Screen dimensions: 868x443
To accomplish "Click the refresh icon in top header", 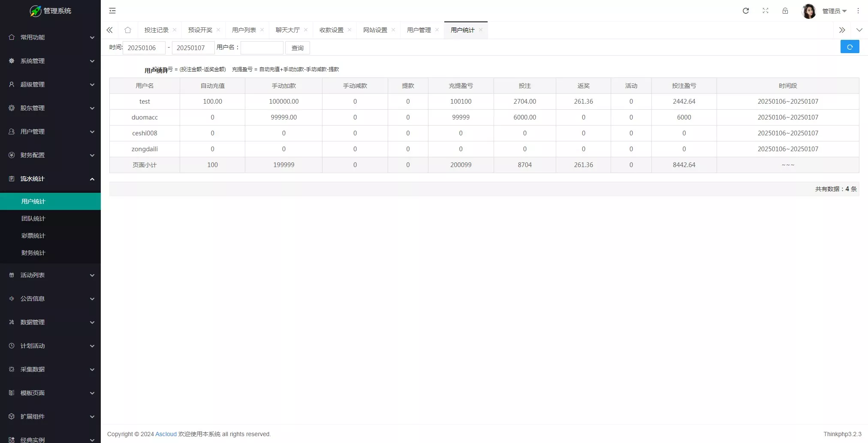I will pos(746,11).
